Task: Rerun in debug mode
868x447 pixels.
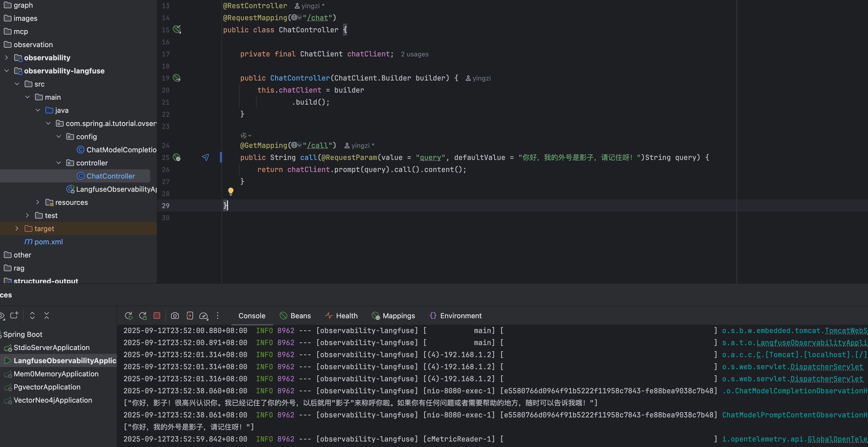Action: pyautogui.click(x=143, y=316)
